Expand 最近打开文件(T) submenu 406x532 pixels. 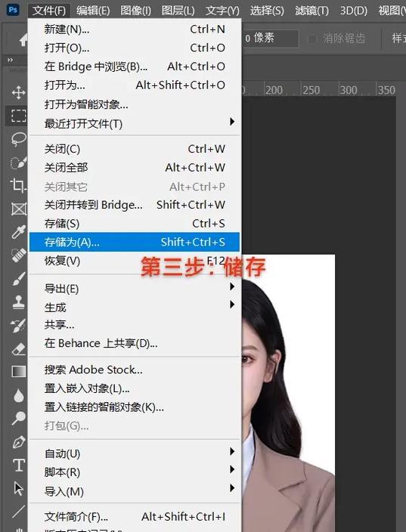tap(135, 123)
